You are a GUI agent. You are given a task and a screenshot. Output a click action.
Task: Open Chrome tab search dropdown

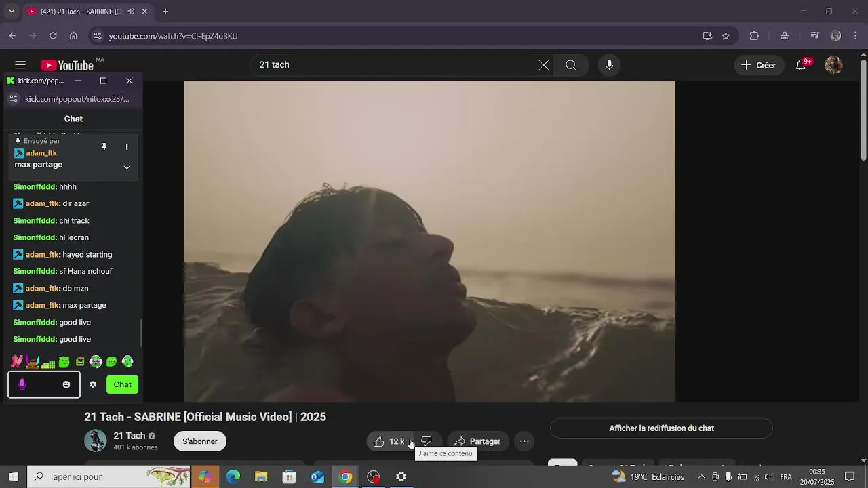pos(11,12)
